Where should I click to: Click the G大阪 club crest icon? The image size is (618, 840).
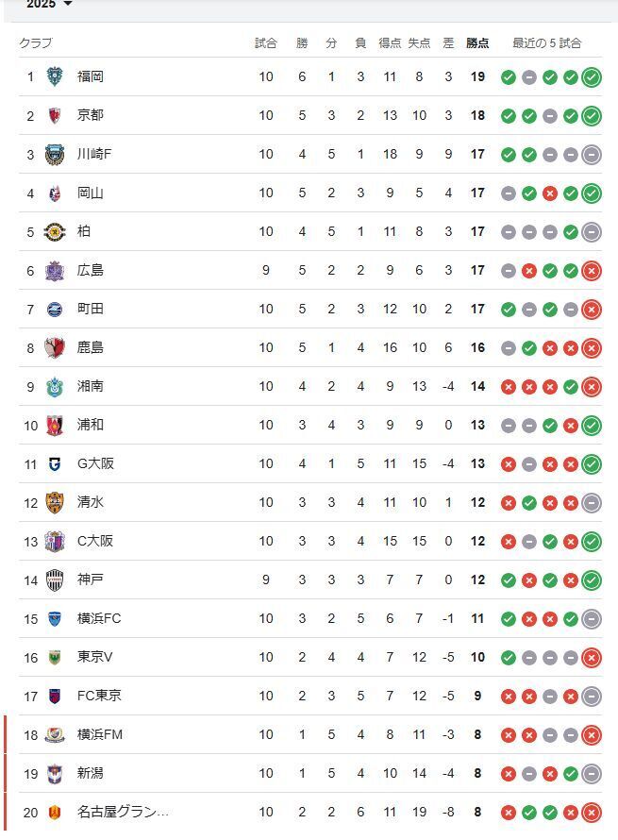point(55,464)
